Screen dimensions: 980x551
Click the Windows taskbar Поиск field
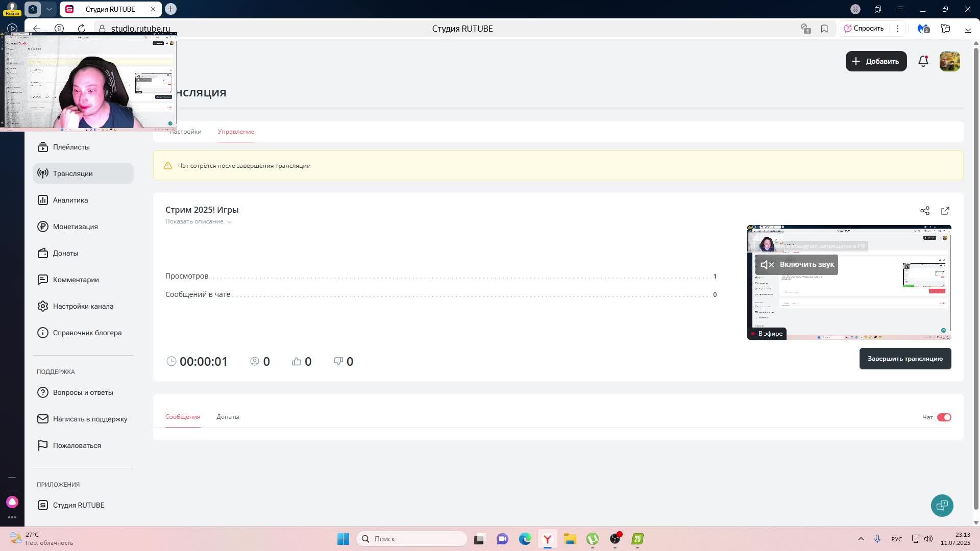click(x=411, y=539)
